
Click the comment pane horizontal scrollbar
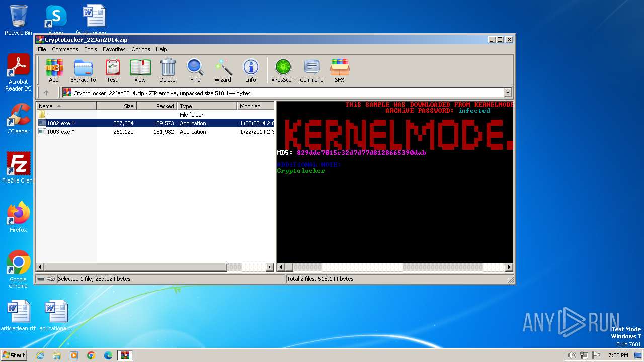click(x=395, y=267)
